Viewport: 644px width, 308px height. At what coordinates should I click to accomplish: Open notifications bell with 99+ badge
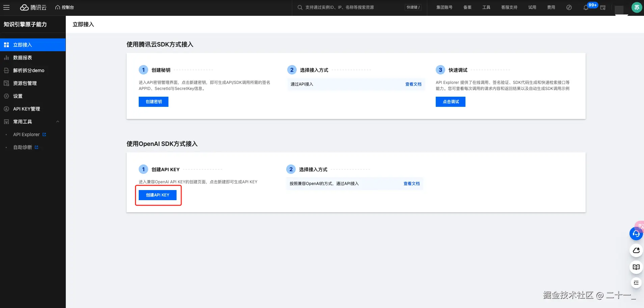586,7
